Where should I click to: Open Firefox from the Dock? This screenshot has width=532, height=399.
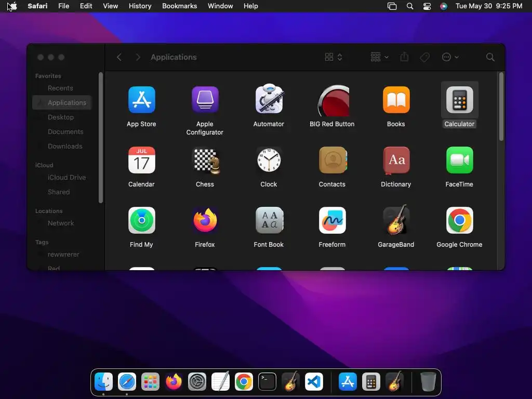point(174,382)
